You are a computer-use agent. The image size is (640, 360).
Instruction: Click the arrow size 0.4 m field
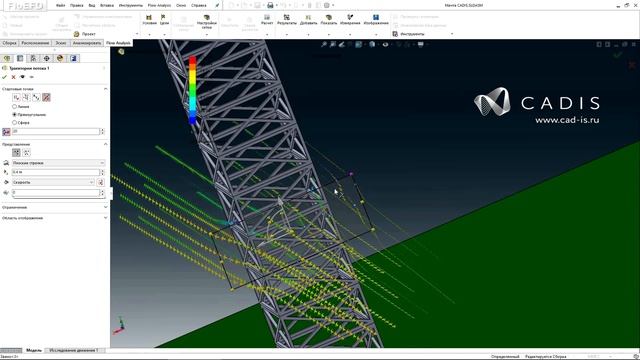(56, 172)
